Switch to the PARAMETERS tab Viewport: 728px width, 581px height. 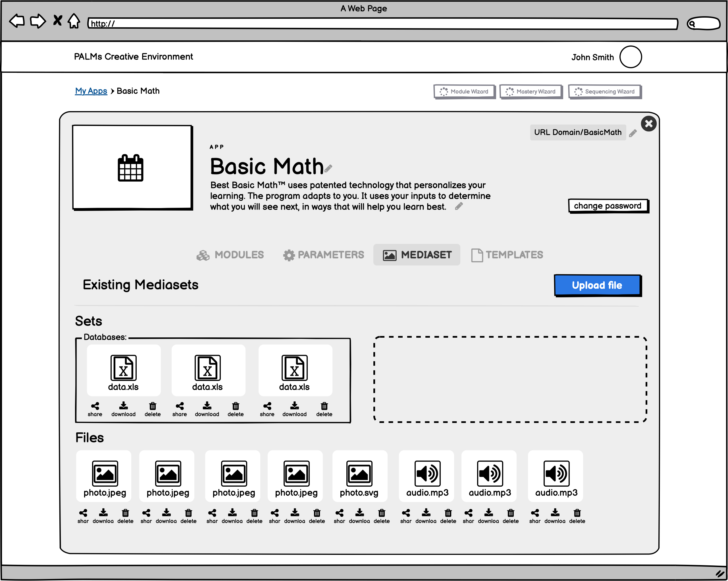coord(323,255)
